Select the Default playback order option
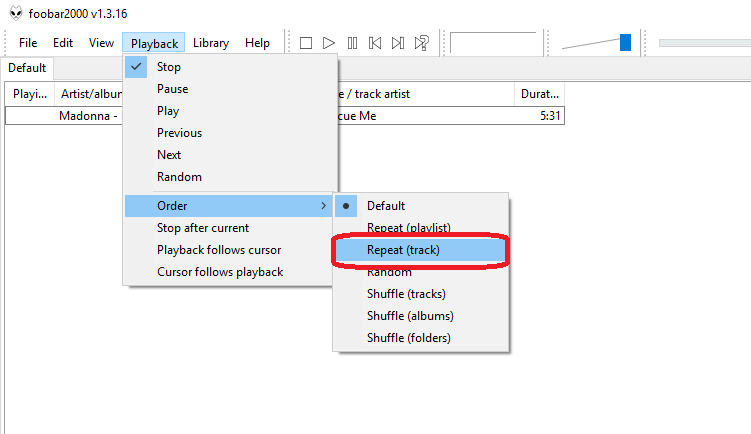 [386, 206]
